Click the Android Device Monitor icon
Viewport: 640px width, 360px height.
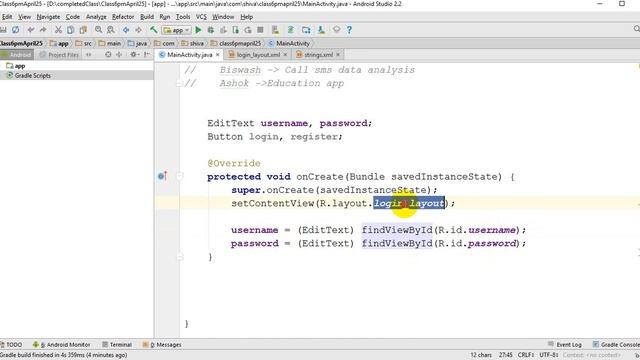tap(336, 30)
